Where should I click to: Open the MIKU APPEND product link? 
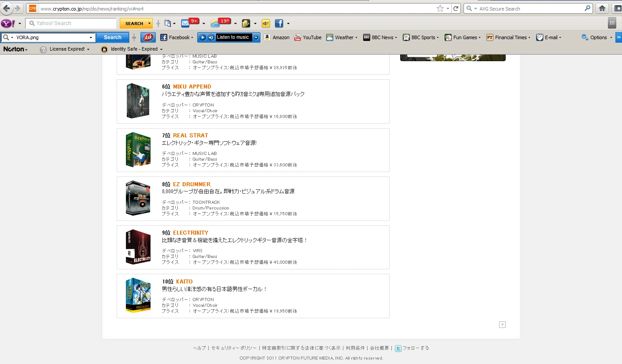192,87
